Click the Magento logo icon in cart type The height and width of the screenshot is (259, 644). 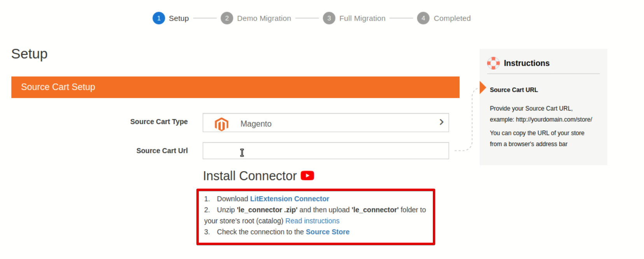(221, 124)
